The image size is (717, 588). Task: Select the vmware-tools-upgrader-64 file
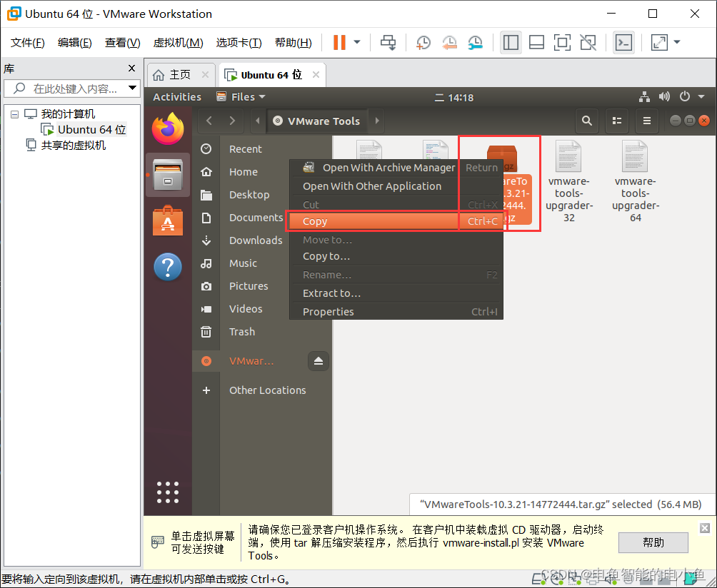[x=636, y=182]
